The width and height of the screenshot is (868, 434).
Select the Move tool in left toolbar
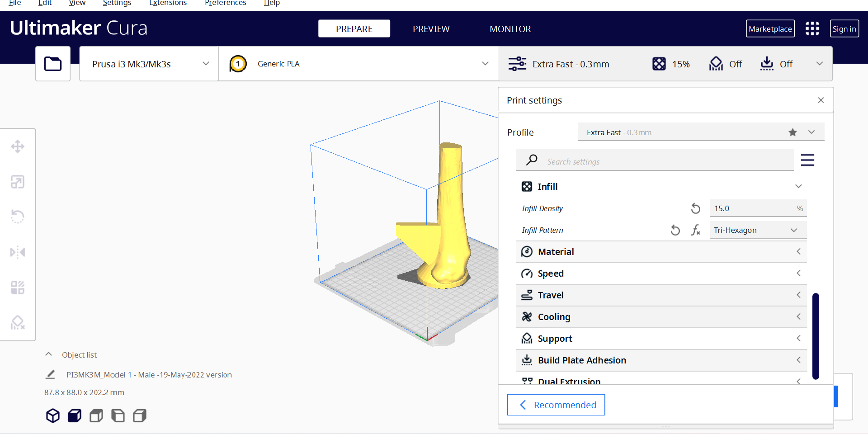click(18, 146)
